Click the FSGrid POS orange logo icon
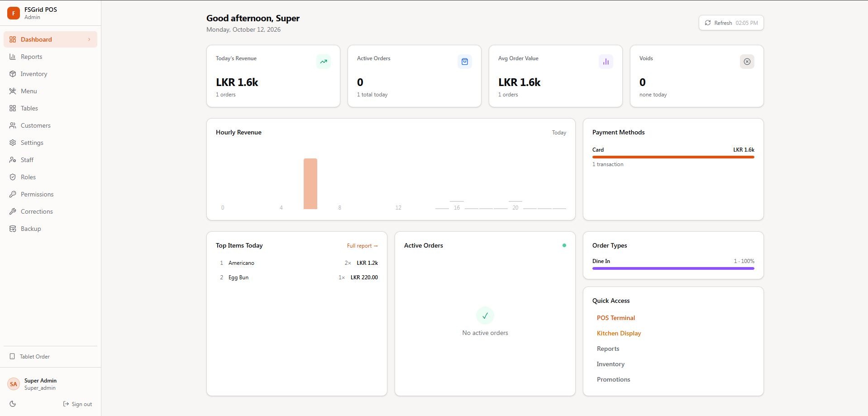868x416 pixels. click(x=14, y=13)
